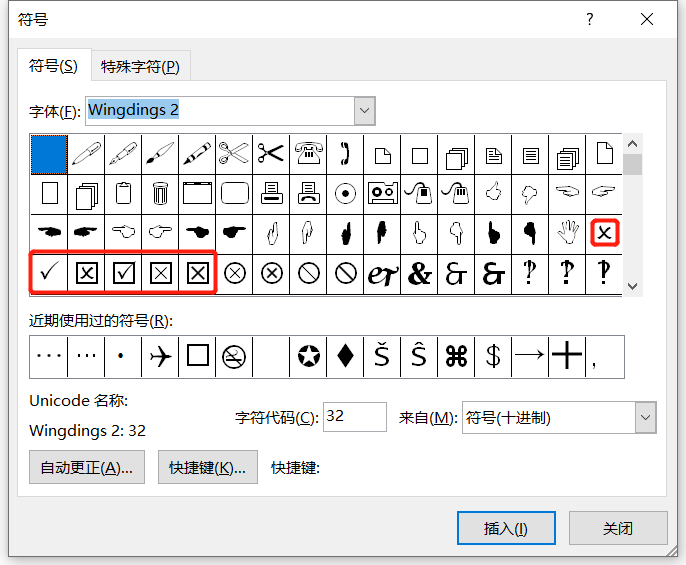Screen dimensions: 686x565
Task: Select single bullet dot in recent symbols
Action: 123,357
